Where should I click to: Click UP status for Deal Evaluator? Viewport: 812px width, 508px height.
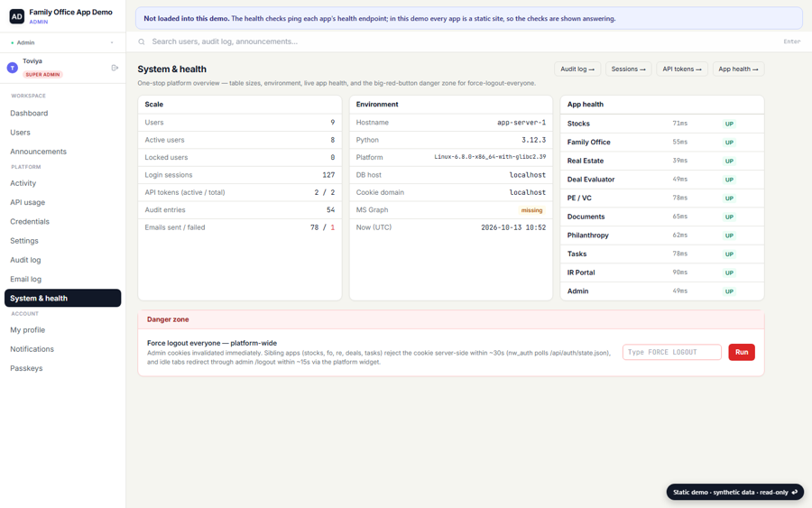729,180
